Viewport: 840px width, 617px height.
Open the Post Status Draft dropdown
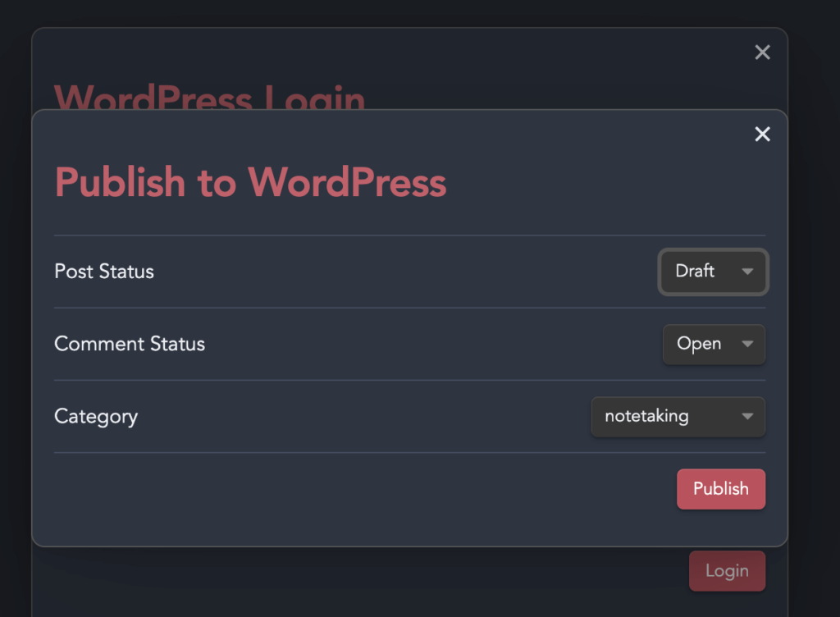(714, 272)
